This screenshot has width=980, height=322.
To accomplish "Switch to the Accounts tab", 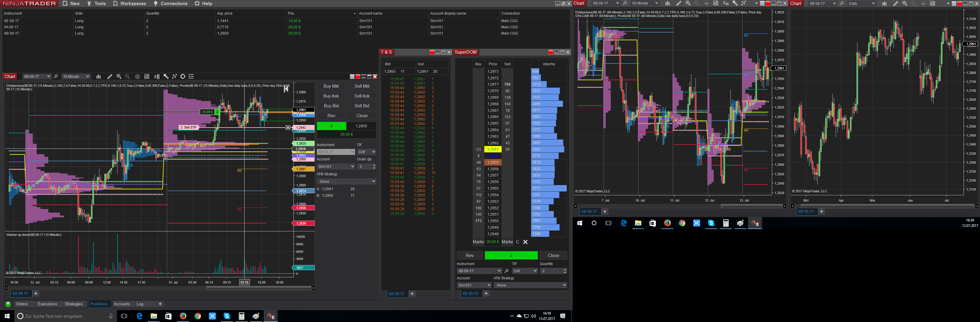I will (x=122, y=304).
